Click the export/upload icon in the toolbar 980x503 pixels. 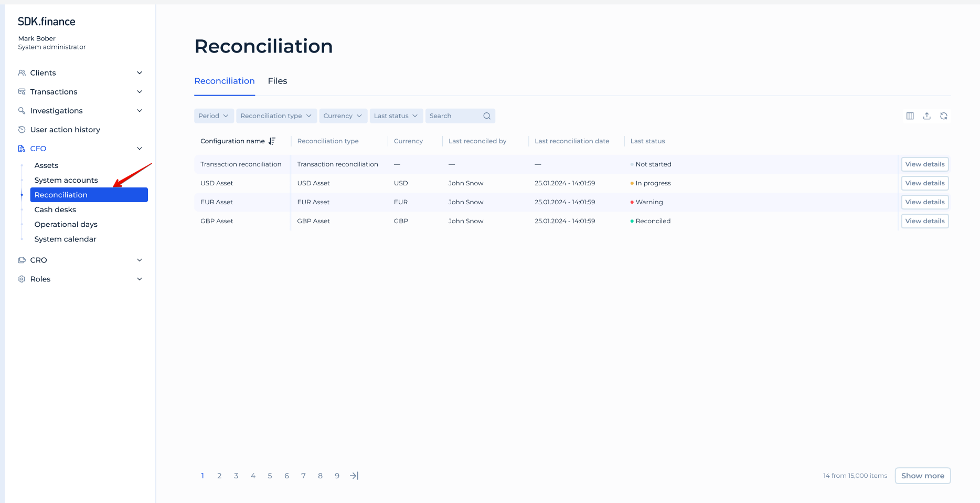click(x=927, y=116)
